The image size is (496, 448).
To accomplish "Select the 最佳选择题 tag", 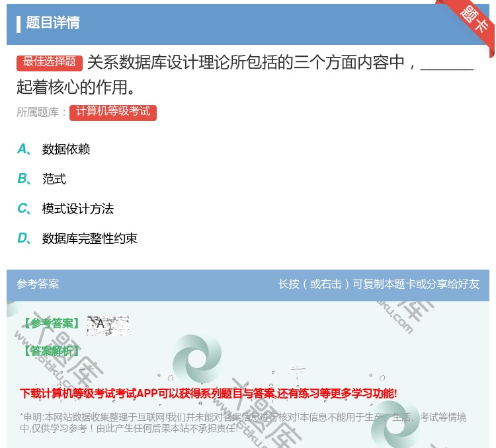I will tap(50, 62).
